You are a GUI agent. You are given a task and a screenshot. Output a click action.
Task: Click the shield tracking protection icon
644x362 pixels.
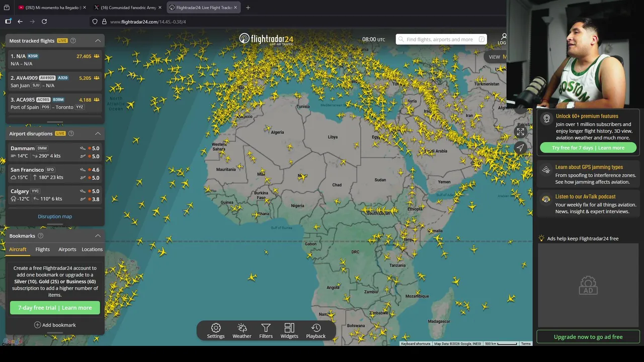[95, 22]
